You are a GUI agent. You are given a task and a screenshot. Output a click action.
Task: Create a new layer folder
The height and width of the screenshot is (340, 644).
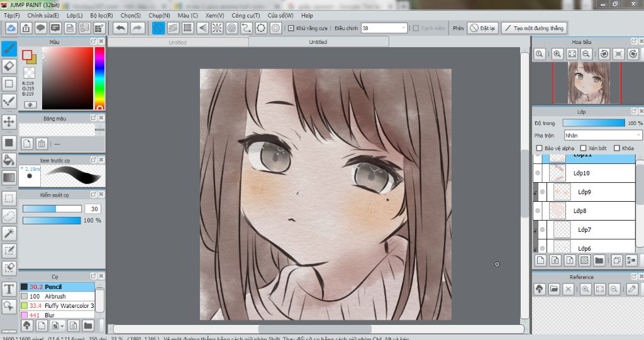coord(599,260)
